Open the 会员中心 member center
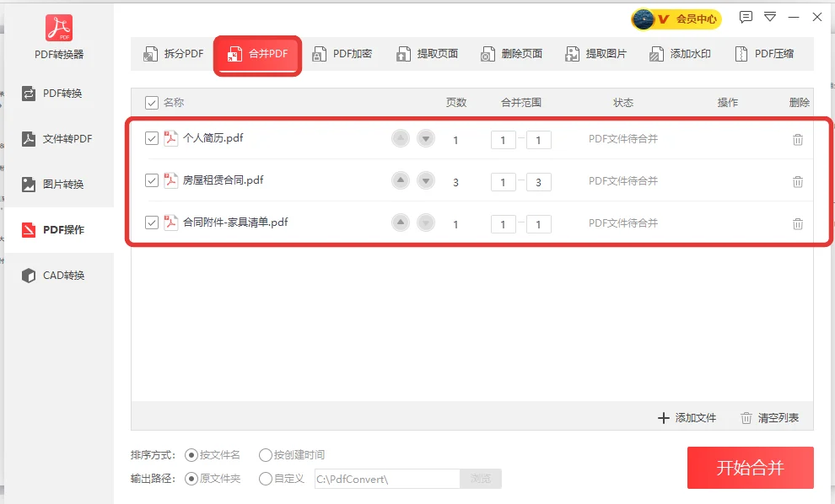Image resolution: width=835 pixels, height=504 pixels. 676,19
